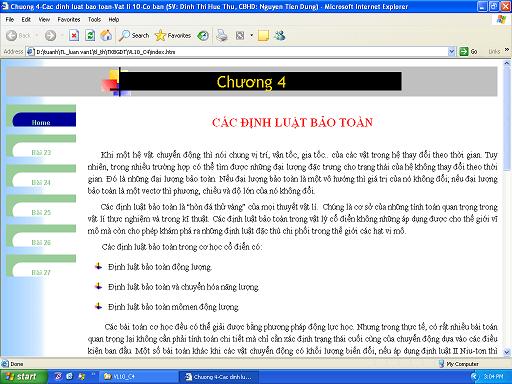Click the yellow Discuss note icon
The height and width of the screenshot is (384, 512).
point(263,35)
